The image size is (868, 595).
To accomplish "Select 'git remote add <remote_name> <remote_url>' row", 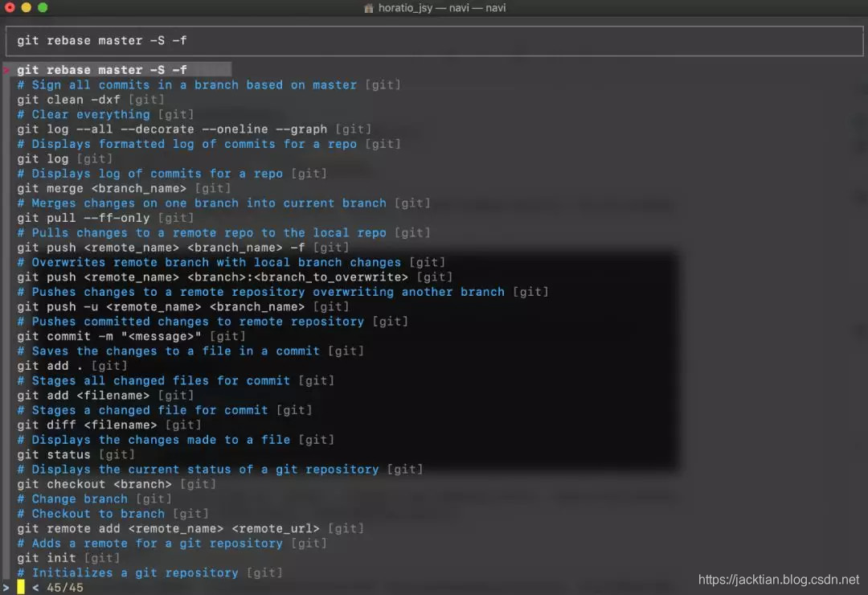I will click(190, 528).
